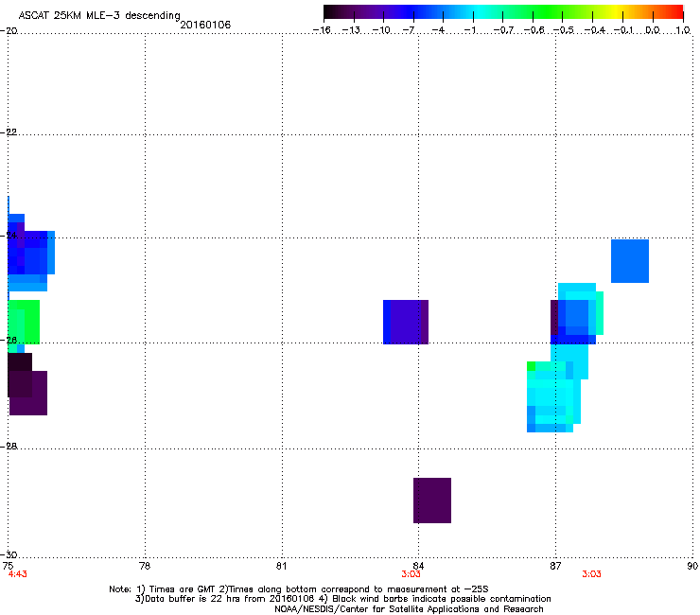700x615 pixels.
Task: Select the "-13" color scale label
Action: tap(351, 30)
